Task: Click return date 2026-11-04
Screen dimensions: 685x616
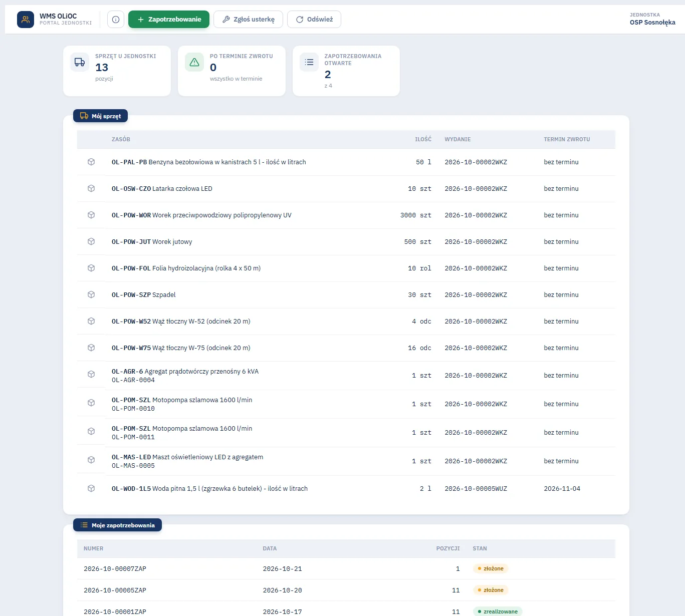Action: pyautogui.click(x=562, y=489)
